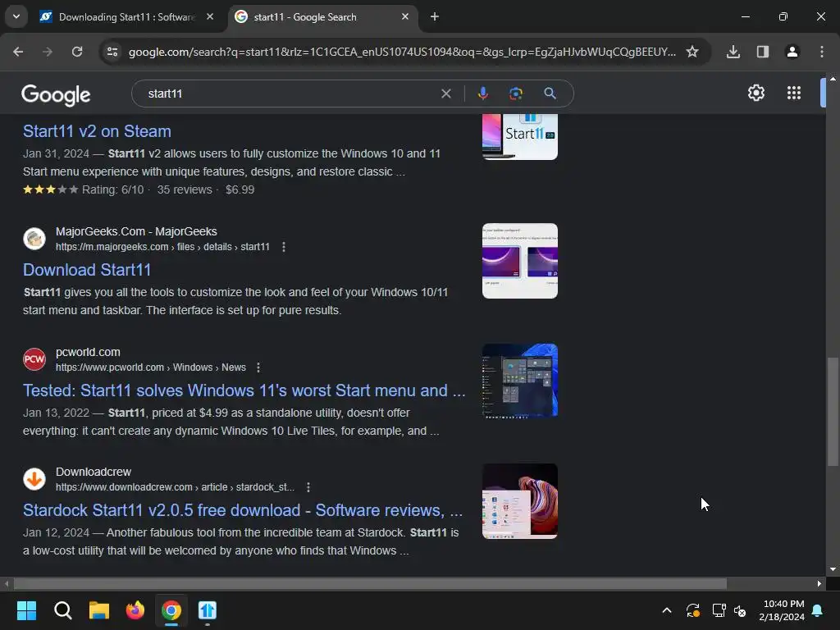Click the Downloadcrew site name
Image resolution: width=840 pixels, height=630 pixels.
click(94, 472)
